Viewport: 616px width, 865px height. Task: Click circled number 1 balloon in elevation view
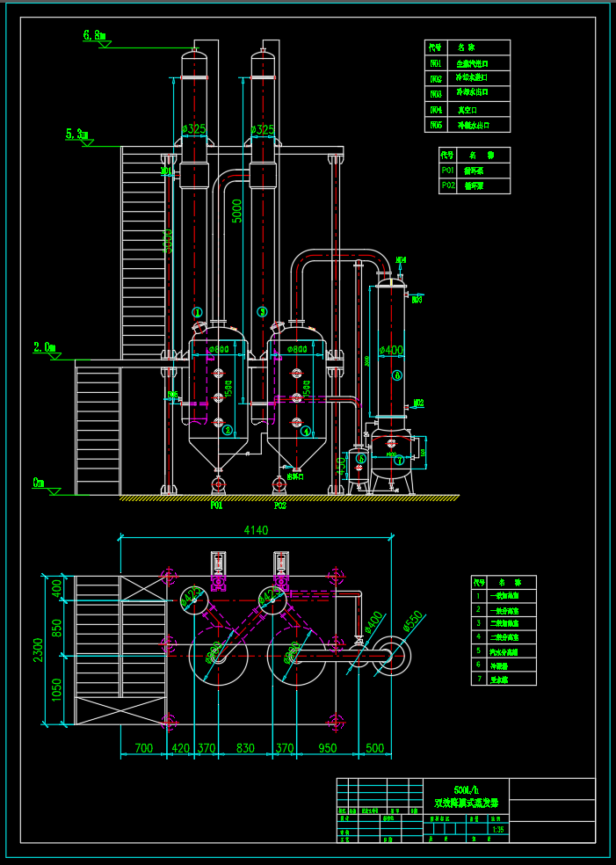pos(198,312)
